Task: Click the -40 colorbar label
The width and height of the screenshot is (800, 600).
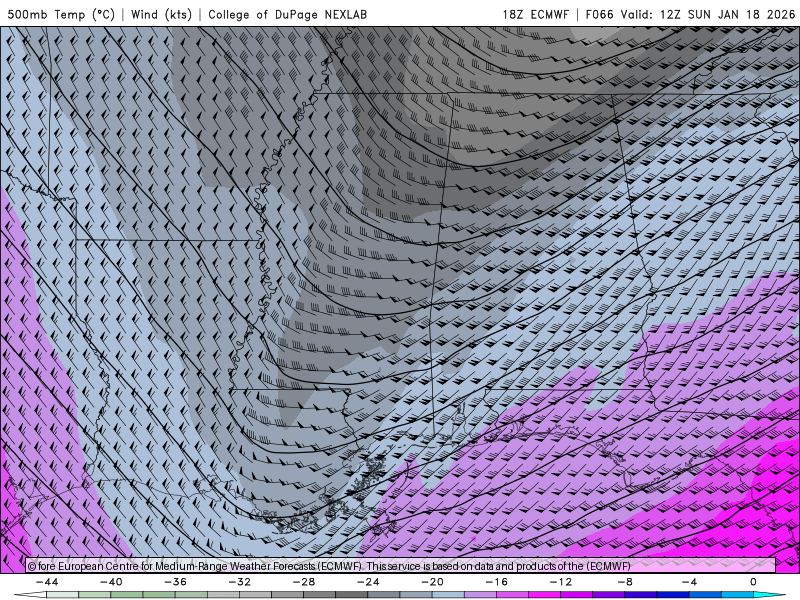Action: pos(111,582)
